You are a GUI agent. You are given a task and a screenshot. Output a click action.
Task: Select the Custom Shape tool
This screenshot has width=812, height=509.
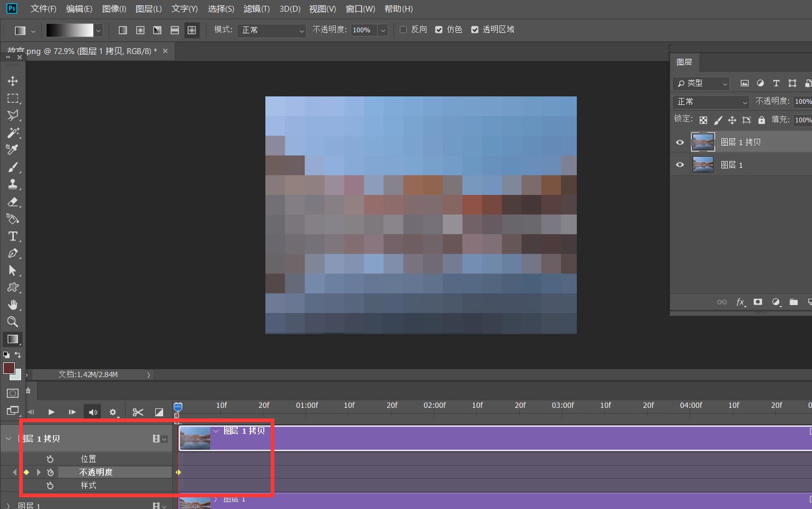(x=13, y=288)
